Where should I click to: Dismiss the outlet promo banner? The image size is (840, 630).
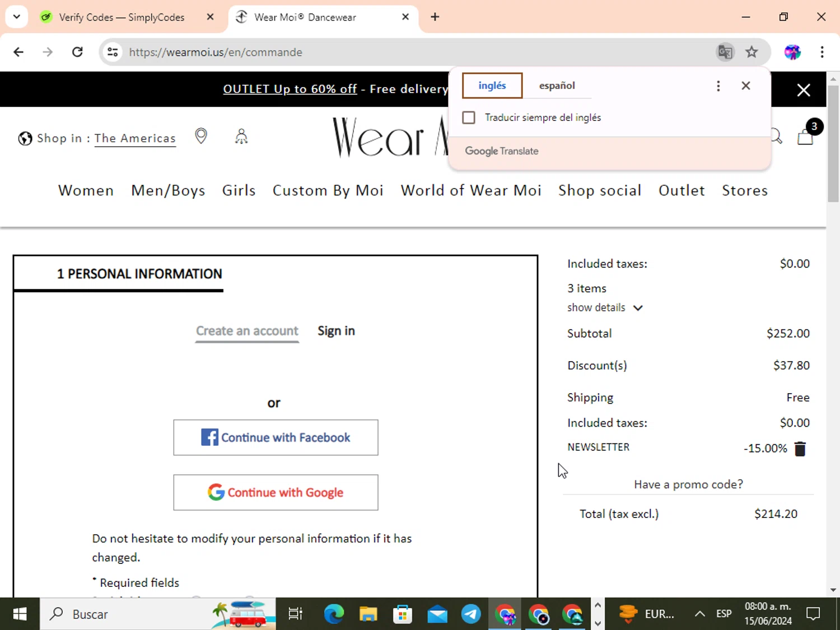click(804, 90)
